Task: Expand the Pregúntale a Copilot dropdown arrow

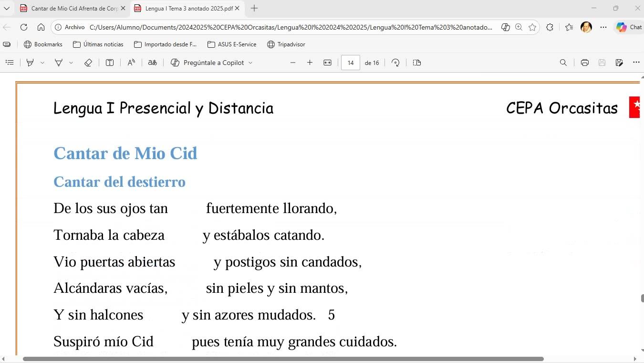Action: [250, 63]
